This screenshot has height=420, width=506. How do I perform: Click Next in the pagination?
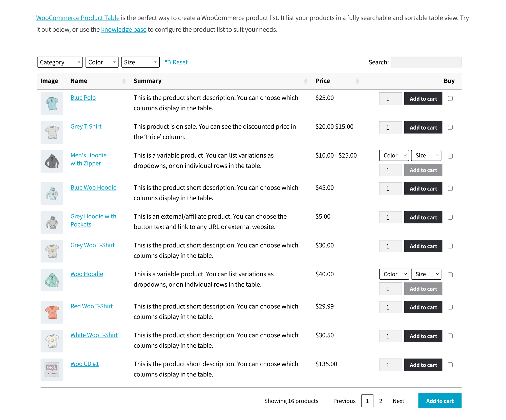point(398,401)
